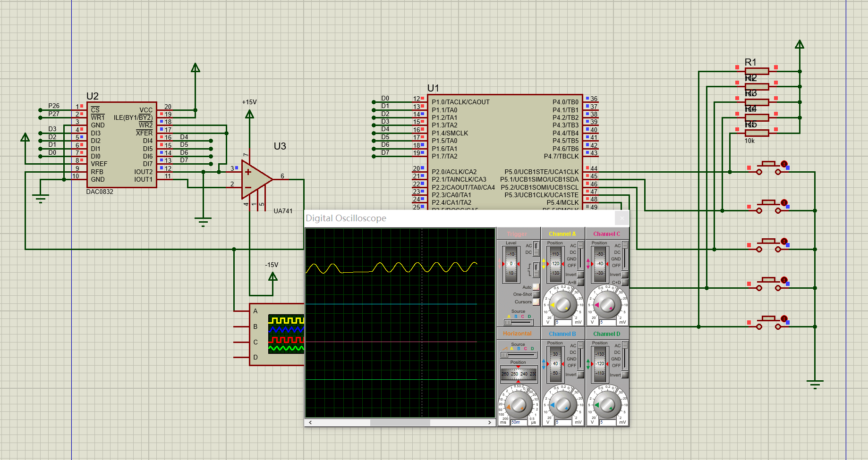Image resolution: width=868 pixels, height=460 pixels.
Task: Click the DAC0832 part label
Action: click(x=100, y=192)
